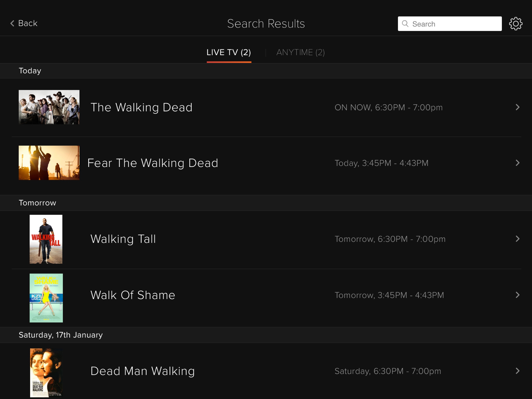Open the Dead Man Walking poster
Viewport: 532px width, 399px height.
[46, 373]
